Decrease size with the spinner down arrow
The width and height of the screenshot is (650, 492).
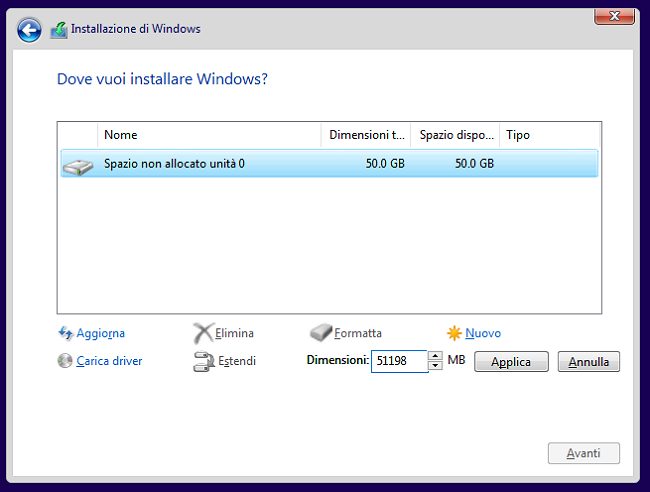click(435, 366)
